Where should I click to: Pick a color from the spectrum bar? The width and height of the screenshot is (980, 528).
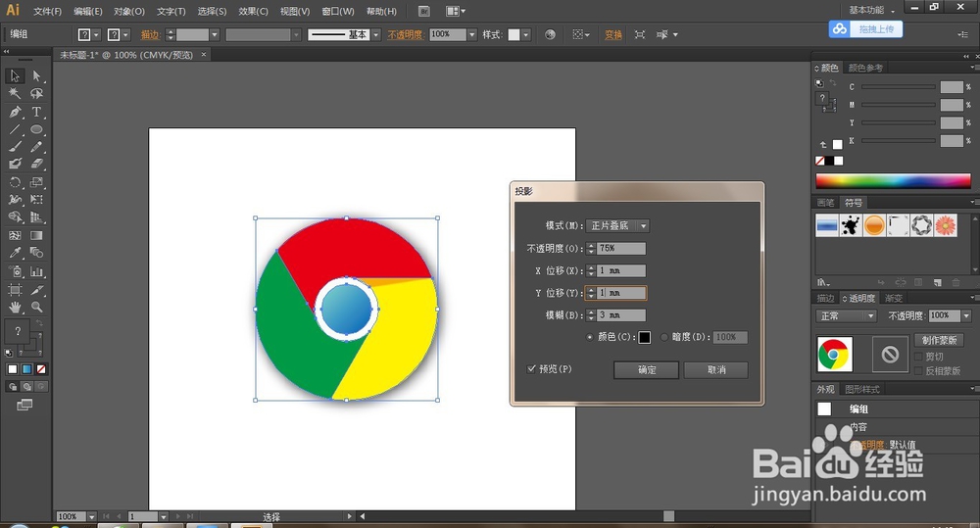[893, 181]
